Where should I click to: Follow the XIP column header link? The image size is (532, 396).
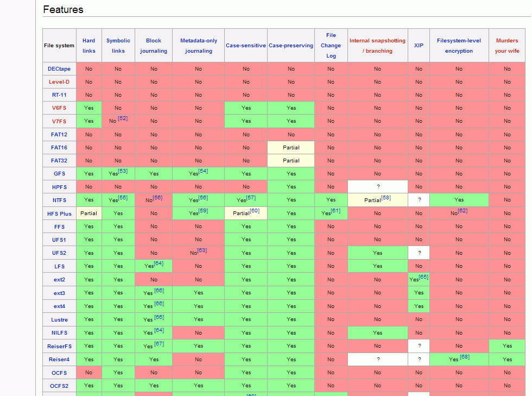pyautogui.click(x=419, y=46)
